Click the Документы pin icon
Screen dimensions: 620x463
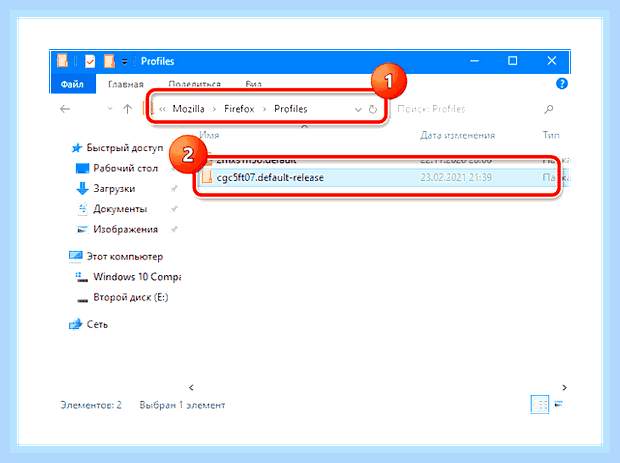pyautogui.click(x=174, y=209)
